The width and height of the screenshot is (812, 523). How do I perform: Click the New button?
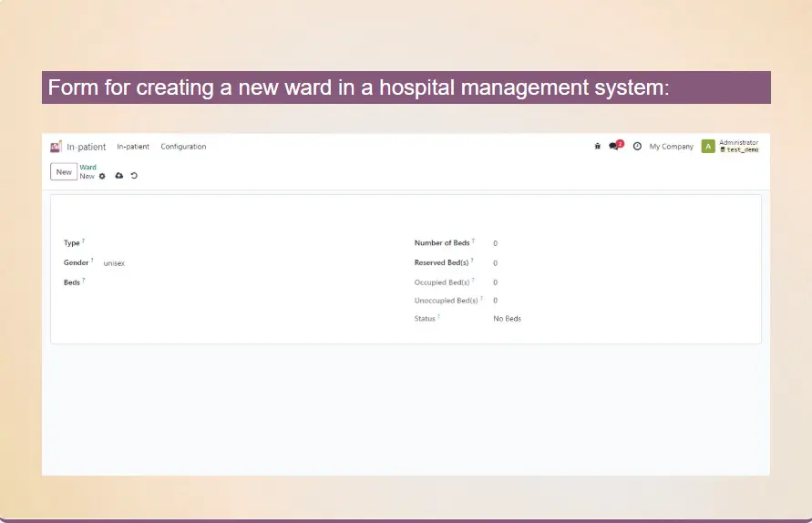coord(64,172)
